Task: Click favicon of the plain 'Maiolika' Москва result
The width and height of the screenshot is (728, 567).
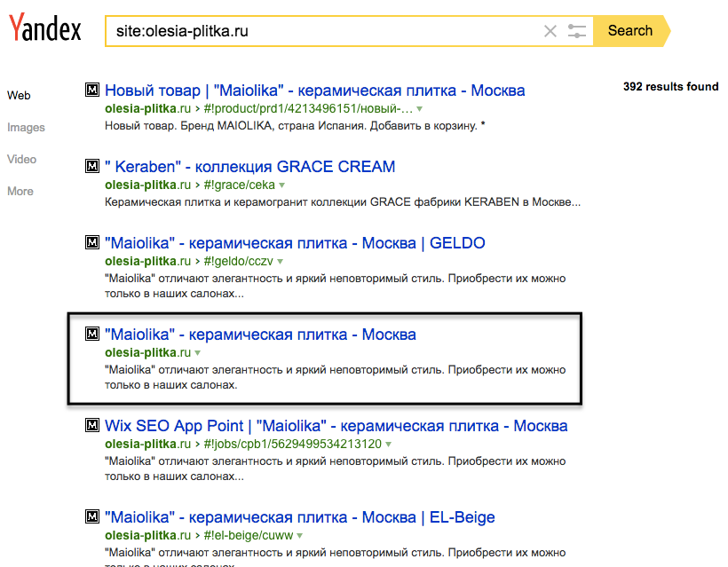Action: [x=92, y=334]
